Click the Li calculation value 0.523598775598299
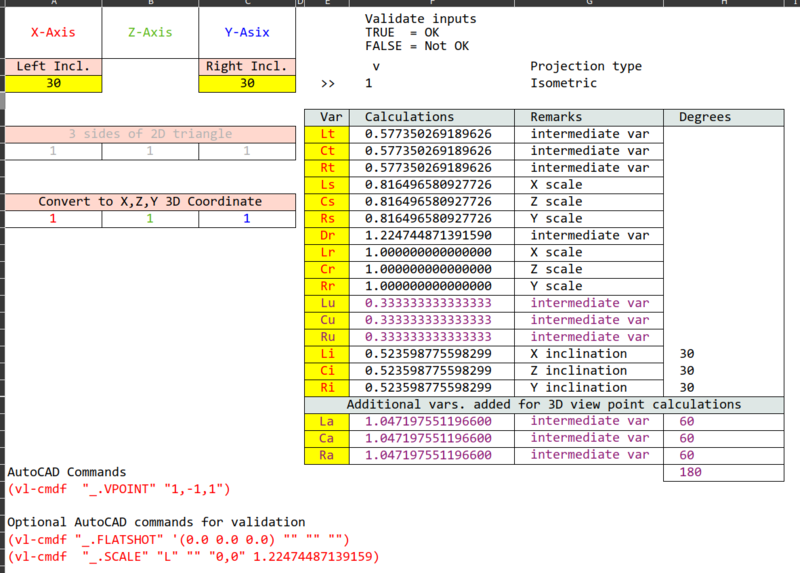The height and width of the screenshot is (573, 800). (432, 354)
